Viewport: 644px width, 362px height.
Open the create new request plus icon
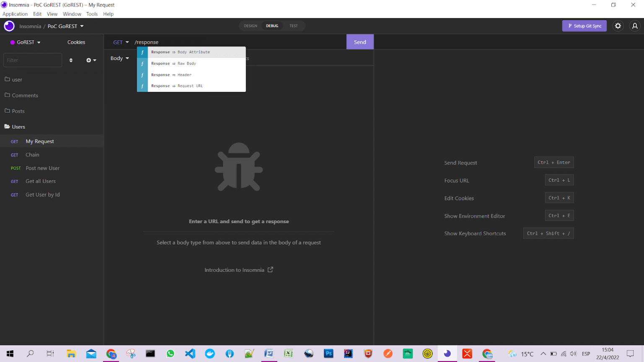(x=88, y=60)
